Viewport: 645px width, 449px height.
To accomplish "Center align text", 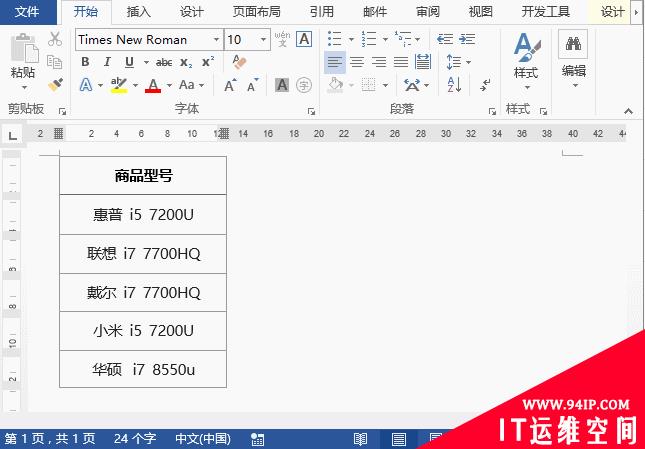I will pyautogui.click(x=357, y=62).
